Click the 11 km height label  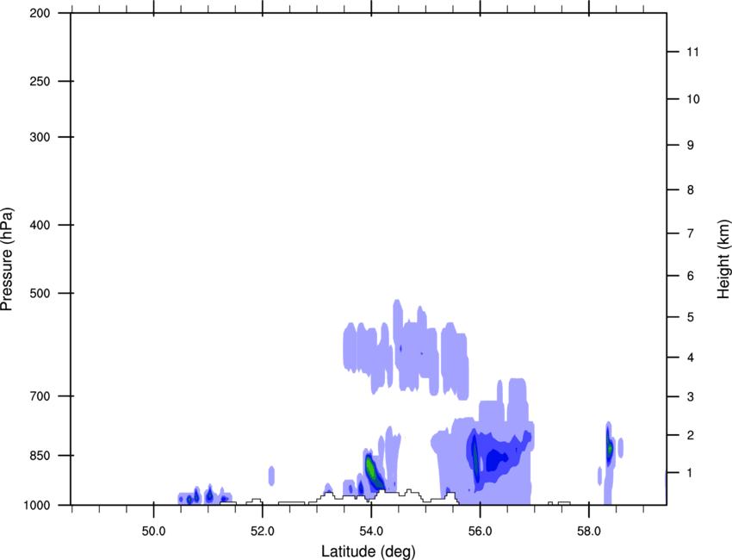click(x=692, y=53)
